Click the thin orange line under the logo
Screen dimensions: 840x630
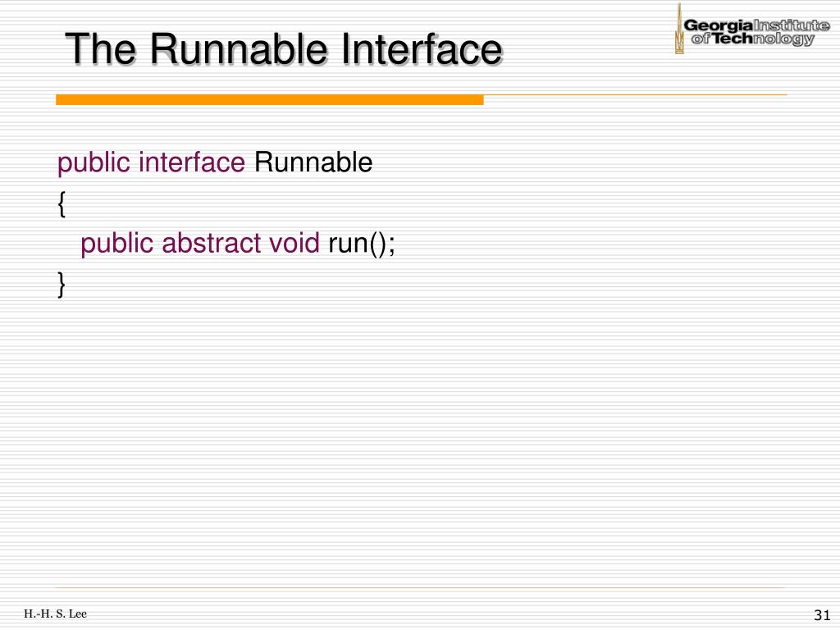[636, 95]
